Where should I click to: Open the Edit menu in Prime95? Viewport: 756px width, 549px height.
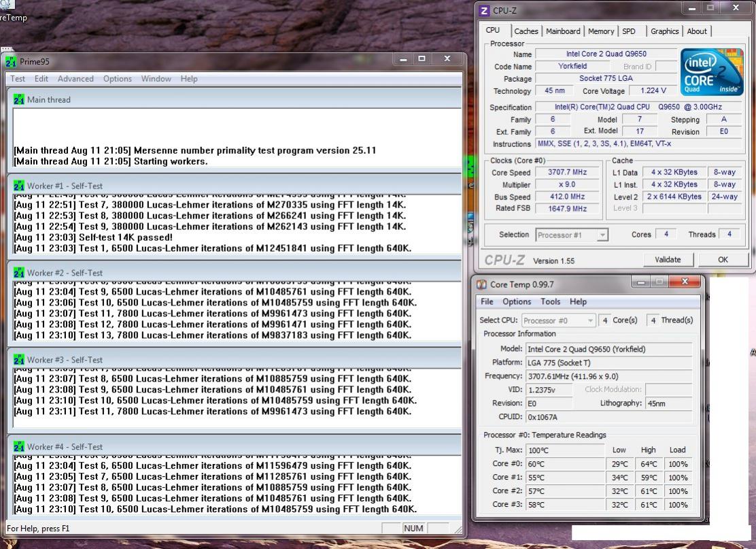pyautogui.click(x=41, y=79)
